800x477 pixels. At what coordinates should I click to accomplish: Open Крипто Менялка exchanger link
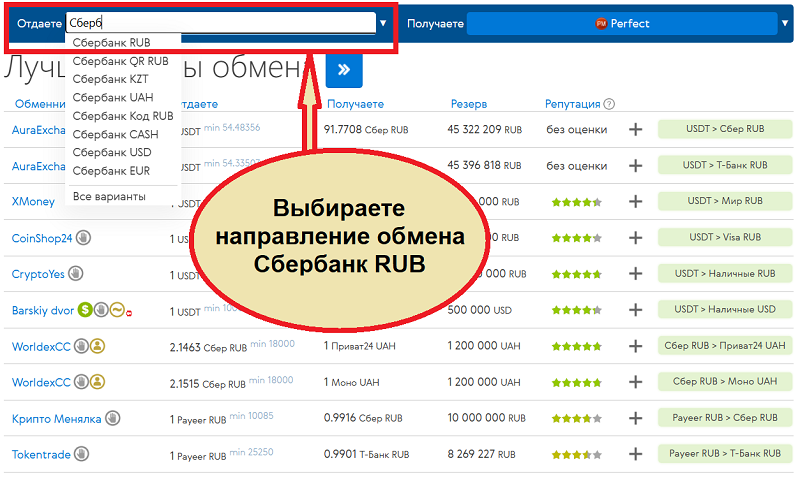click(57, 419)
